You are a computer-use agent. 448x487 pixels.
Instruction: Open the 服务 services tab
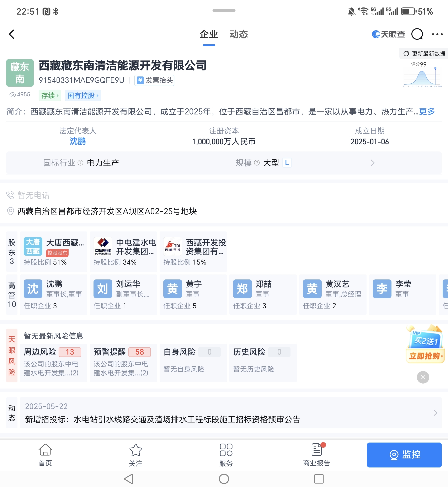(x=226, y=455)
